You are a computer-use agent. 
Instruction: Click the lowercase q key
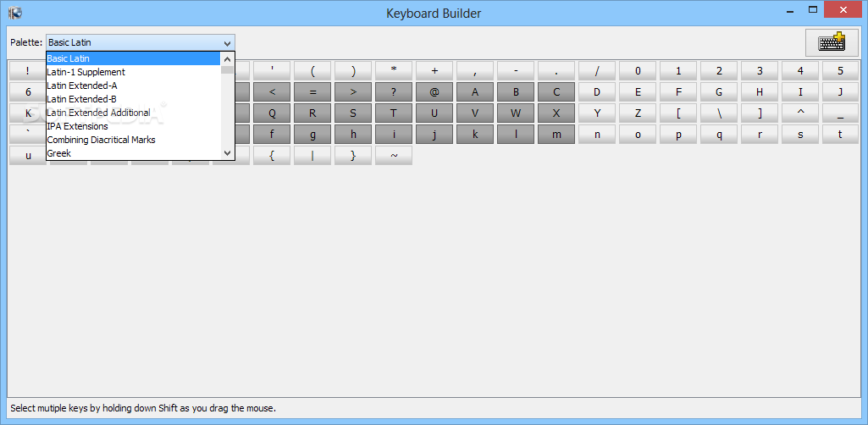click(x=719, y=134)
